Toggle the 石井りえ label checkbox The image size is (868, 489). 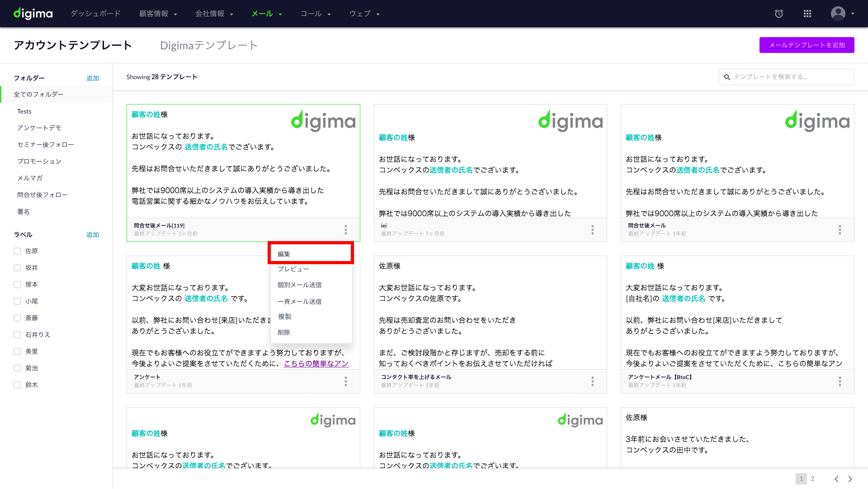[x=17, y=335]
